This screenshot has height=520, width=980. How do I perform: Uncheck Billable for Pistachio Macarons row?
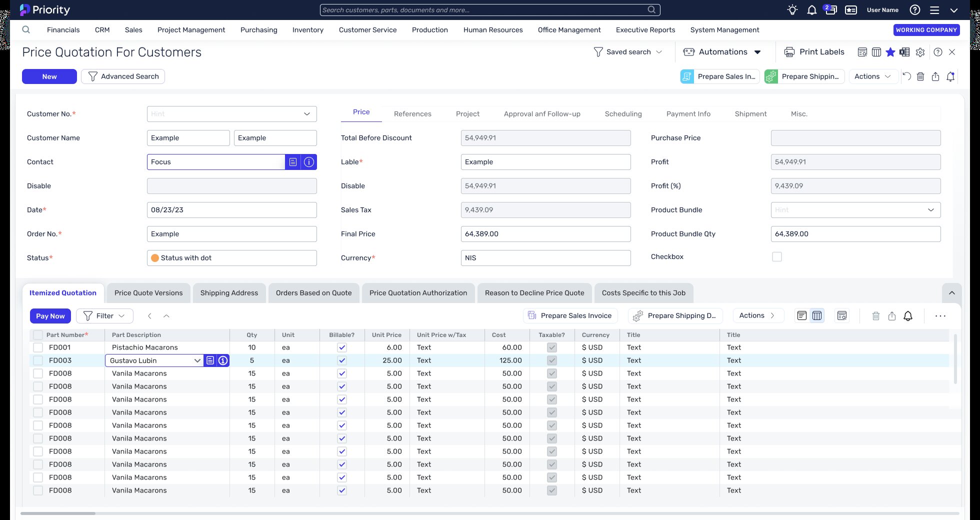point(342,347)
